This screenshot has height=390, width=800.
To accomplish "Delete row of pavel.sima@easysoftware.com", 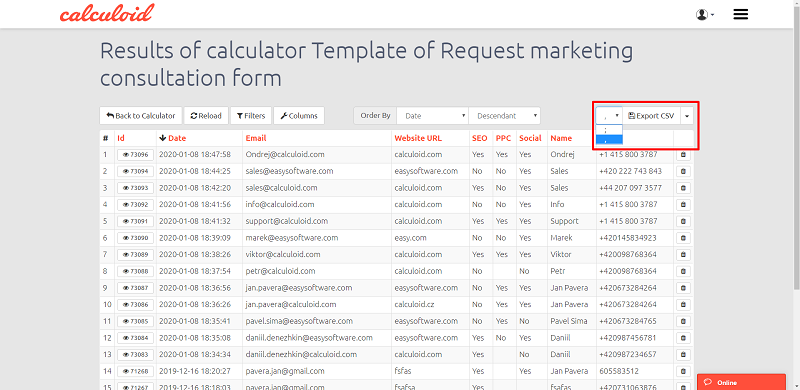I will tap(683, 321).
